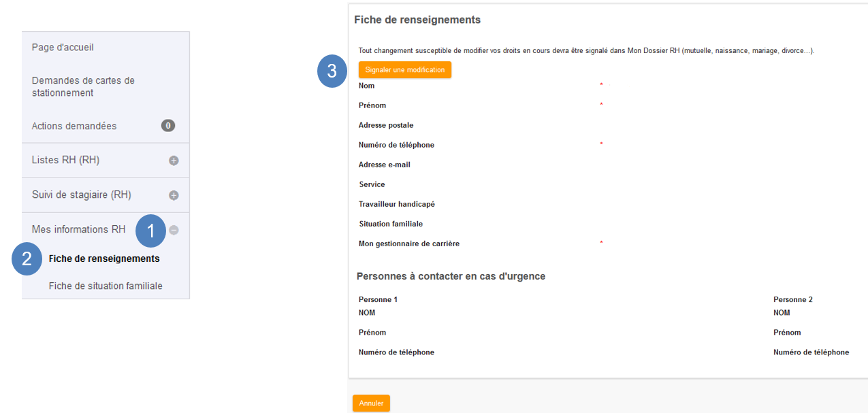Select Fiche de renseignements submenu item

(x=104, y=258)
